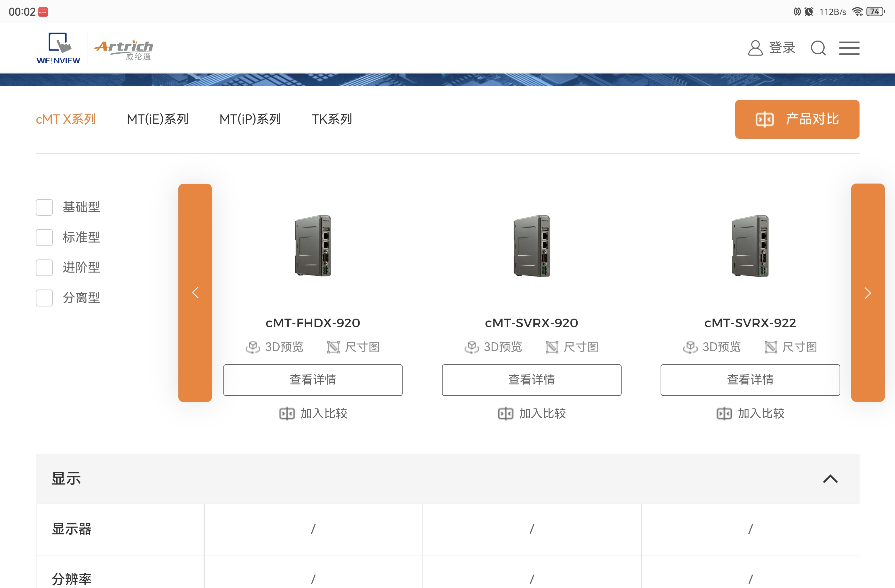The image size is (895, 588).
Task: Check the 基础型 filter checkbox
Action: (x=44, y=207)
